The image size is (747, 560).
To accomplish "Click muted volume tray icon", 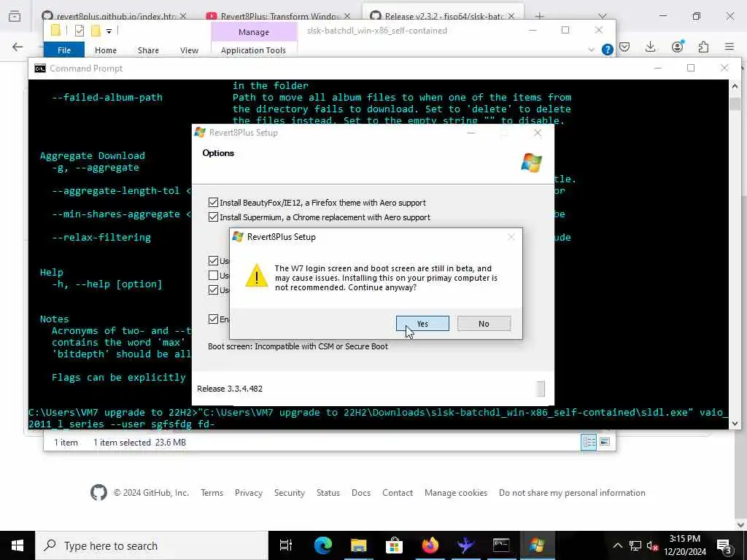I will pyautogui.click(x=653, y=545).
